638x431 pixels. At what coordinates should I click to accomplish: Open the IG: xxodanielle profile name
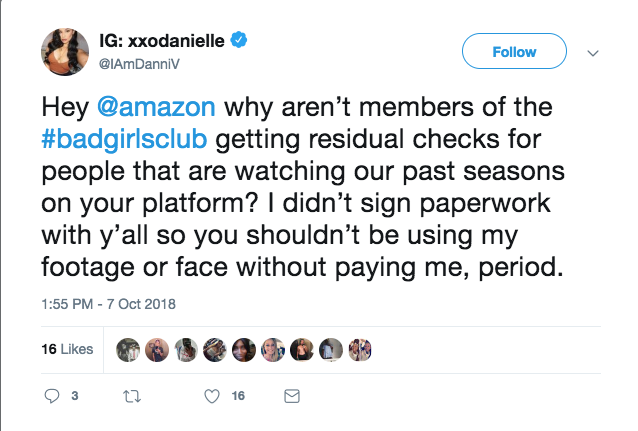tap(162, 41)
